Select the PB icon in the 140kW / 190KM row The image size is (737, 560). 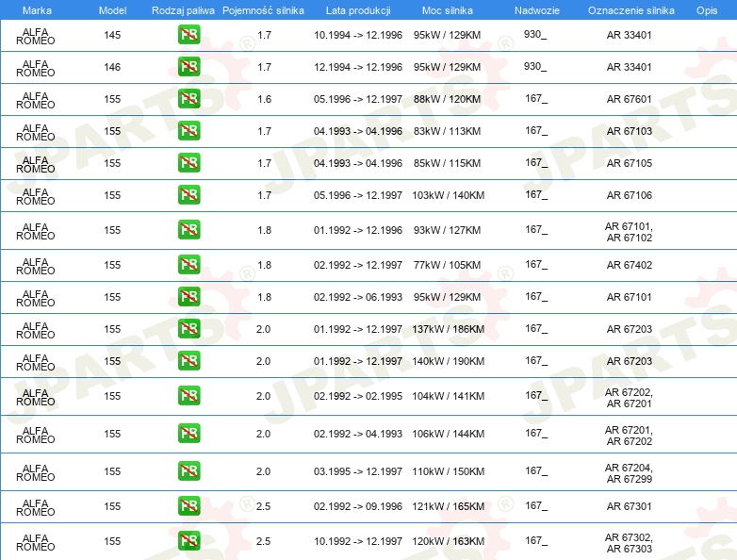(x=188, y=361)
